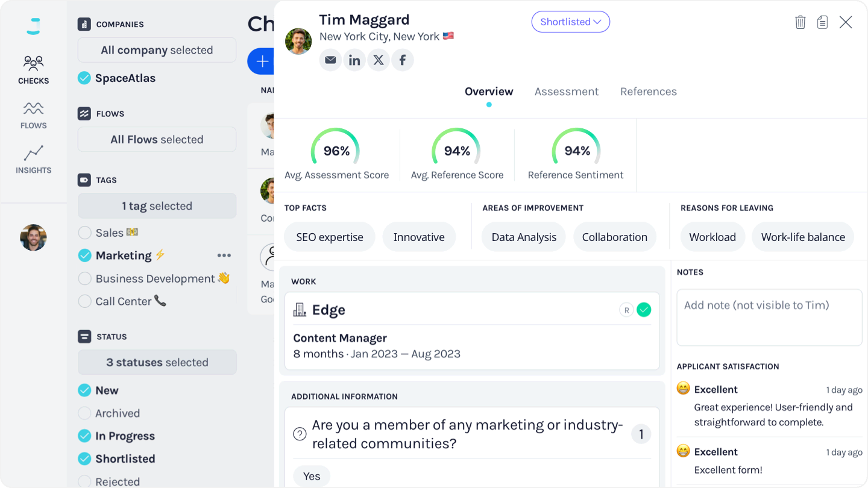Enable the Archived status filter
This screenshot has height=488, width=868.
85,413
